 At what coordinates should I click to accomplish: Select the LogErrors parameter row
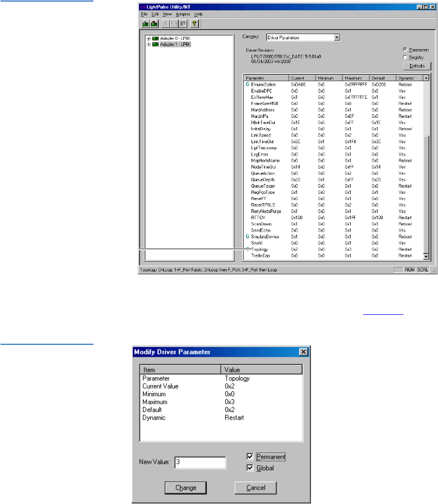[x=333, y=154]
